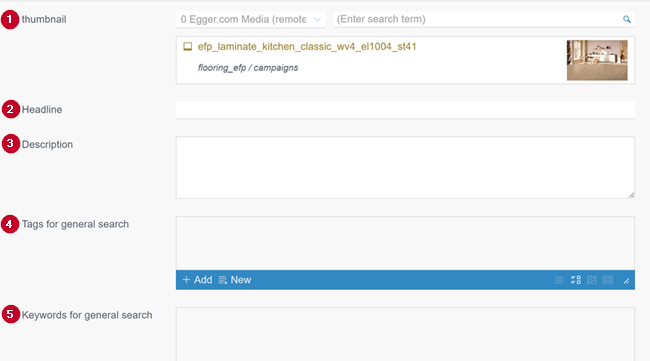
Task: Click the Headline field label
Action: (x=42, y=109)
